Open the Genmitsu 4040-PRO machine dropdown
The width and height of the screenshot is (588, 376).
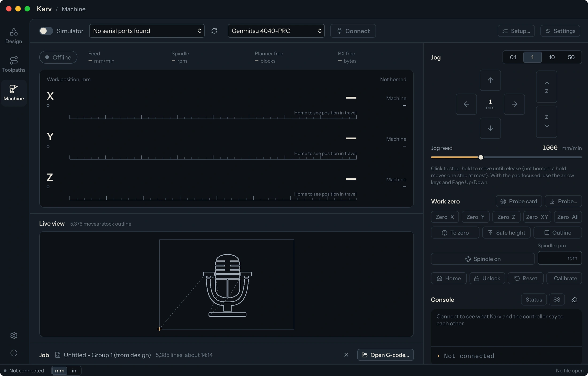276,31
